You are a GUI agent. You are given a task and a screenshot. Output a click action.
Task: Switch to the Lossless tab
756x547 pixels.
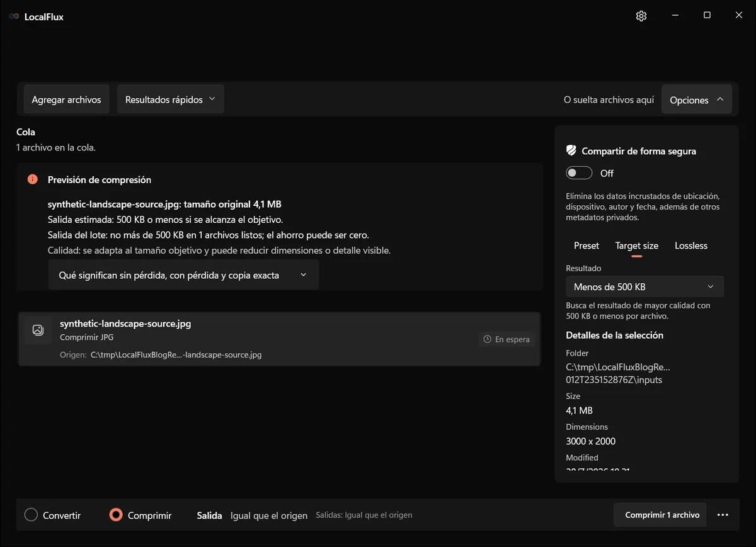[691, 245]
